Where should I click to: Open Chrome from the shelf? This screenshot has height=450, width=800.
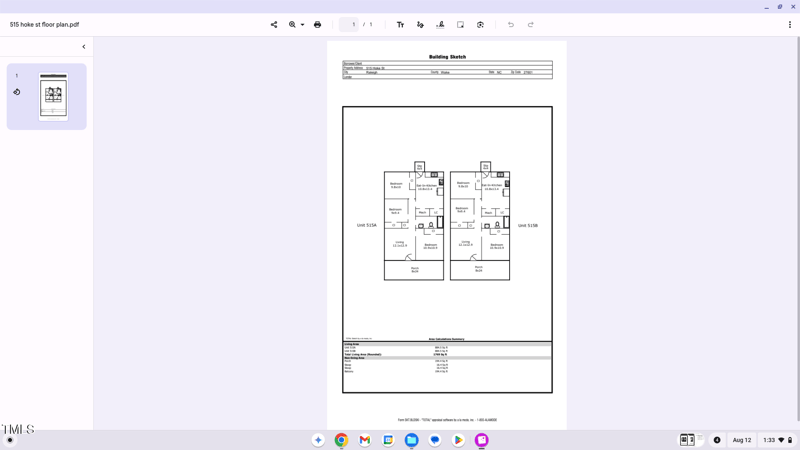[341, 440]
